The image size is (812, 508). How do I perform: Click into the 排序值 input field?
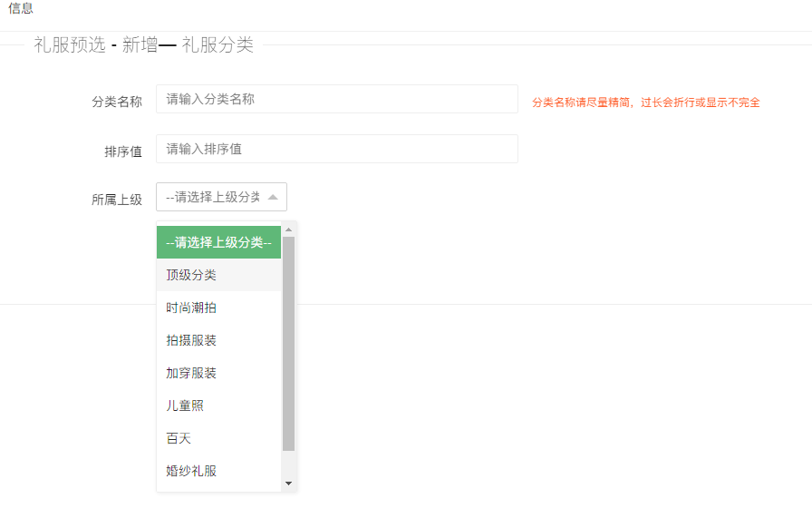(336, 149)
